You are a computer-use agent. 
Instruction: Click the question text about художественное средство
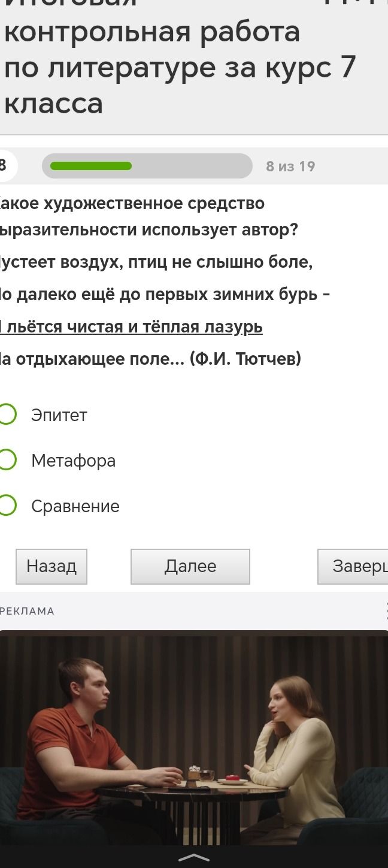tap(149, 216)
